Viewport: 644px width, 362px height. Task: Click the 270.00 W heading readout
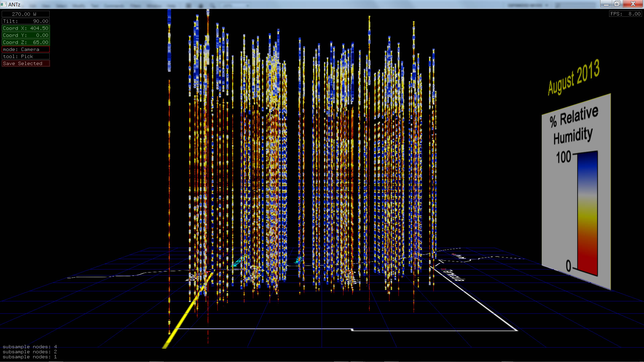(25, 14)
